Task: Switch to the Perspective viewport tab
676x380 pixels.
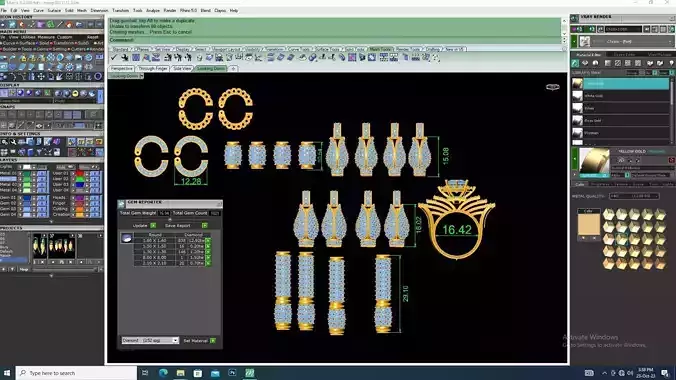Action: pyautogui.click(x=122, y=69)
